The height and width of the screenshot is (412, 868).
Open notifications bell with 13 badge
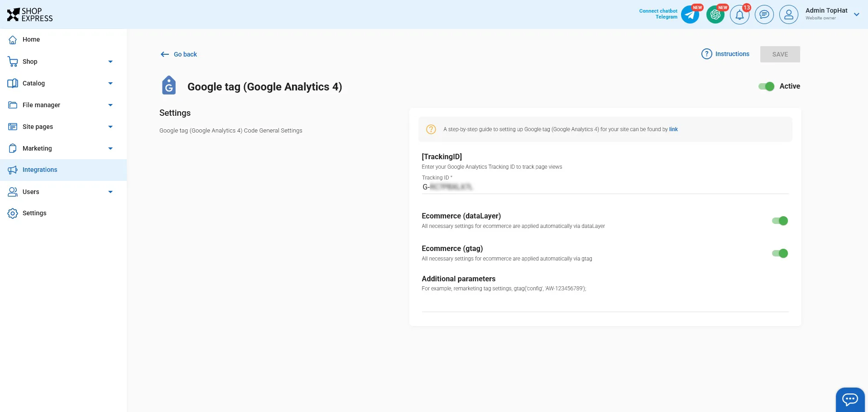(739, 15)
